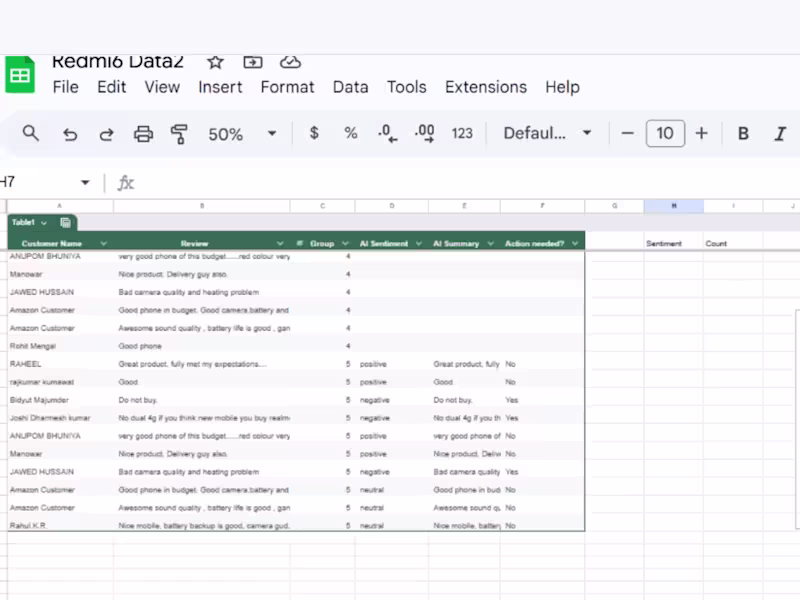800x600 pixels.
Task: Increase font size with plus button
Action: tap(701, 133)
